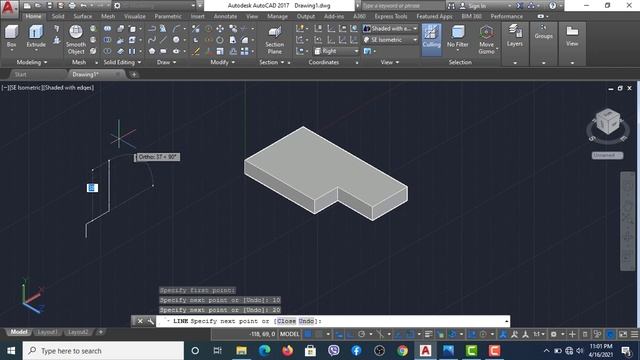Click the ViewCube in the drawing area
Image resolution: width=640 pixels, height=360 pixels.
608,122
